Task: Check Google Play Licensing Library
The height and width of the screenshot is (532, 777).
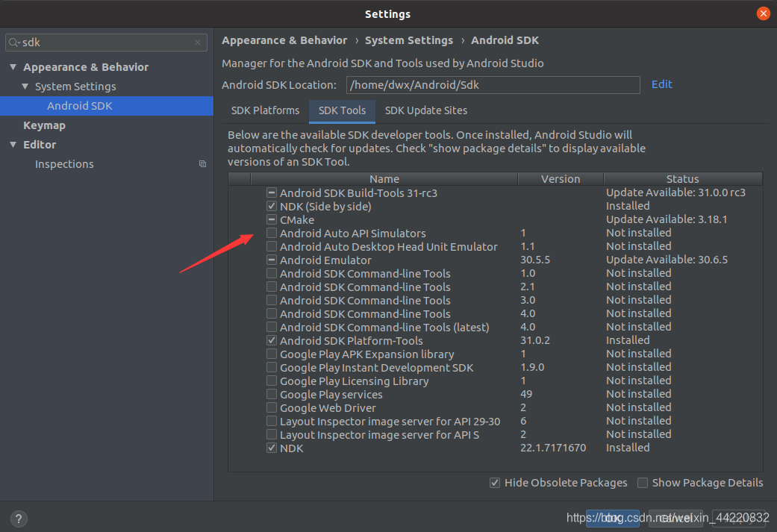Action: [272, 381]
